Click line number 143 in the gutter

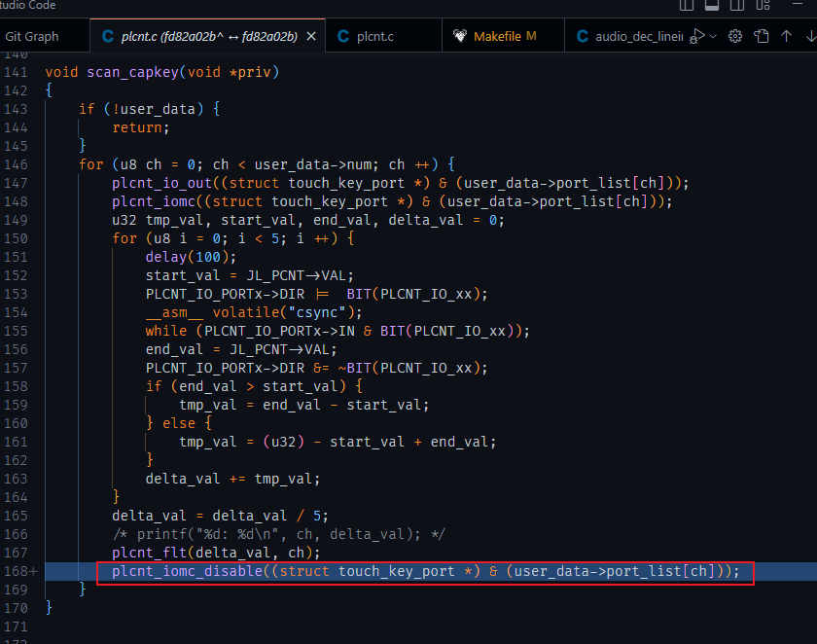pos(16,109)
